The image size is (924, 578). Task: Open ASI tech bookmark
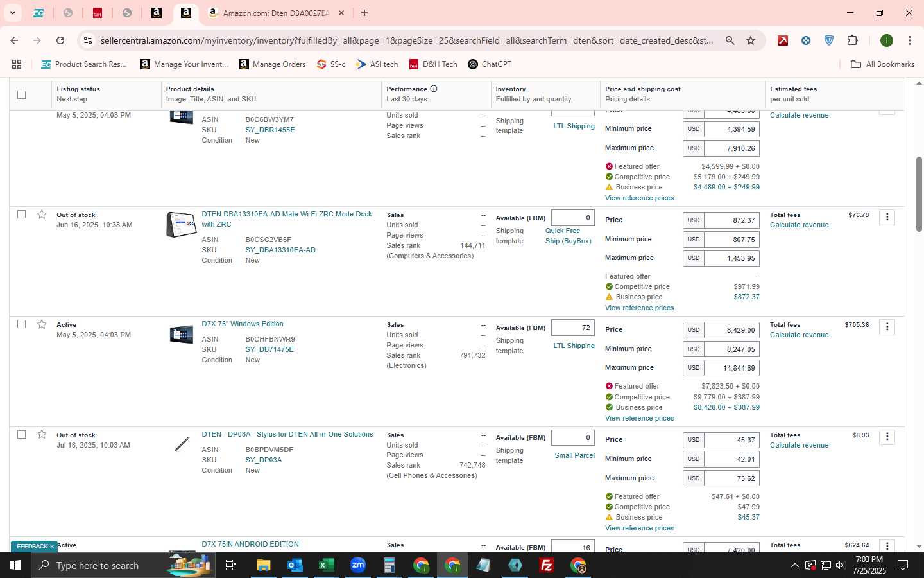click(x=377, y=64)
